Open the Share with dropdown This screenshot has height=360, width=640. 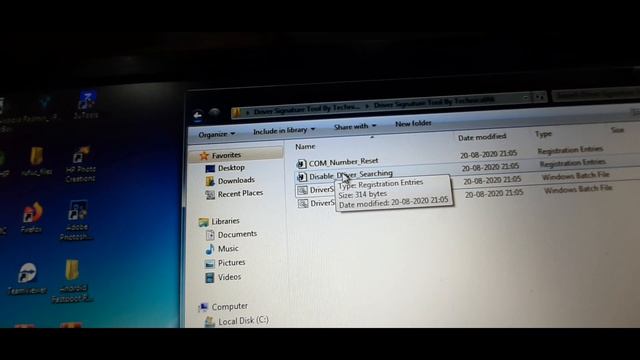pos(355,127)
